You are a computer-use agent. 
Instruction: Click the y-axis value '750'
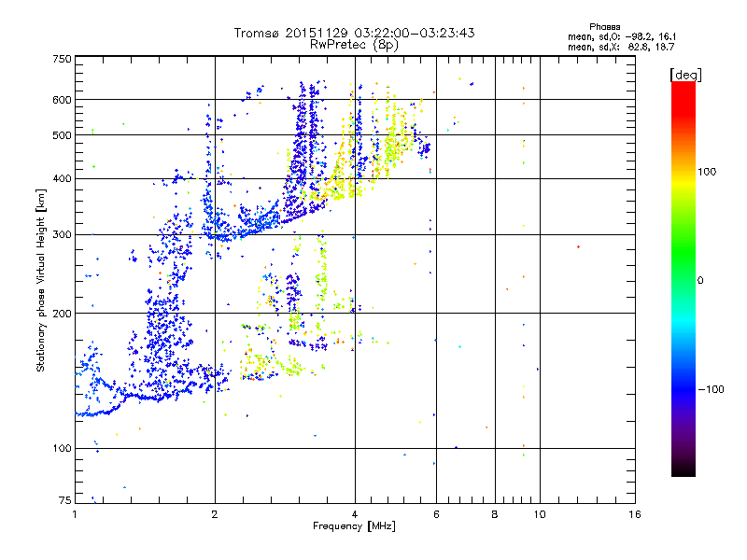click(62, 59)
